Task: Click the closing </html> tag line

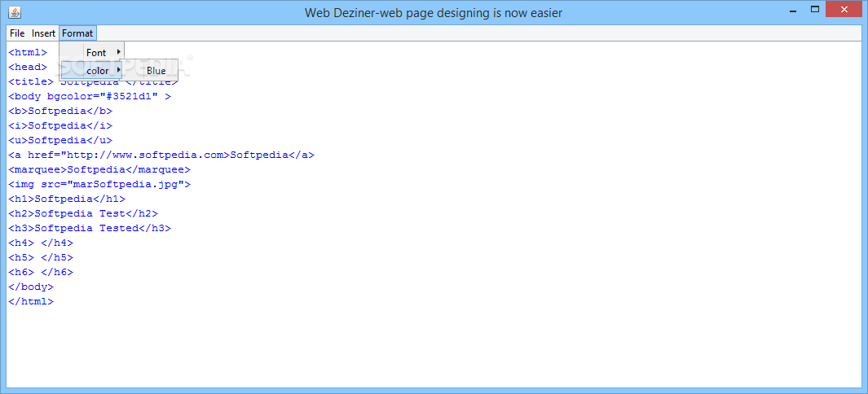Action: 31,302
